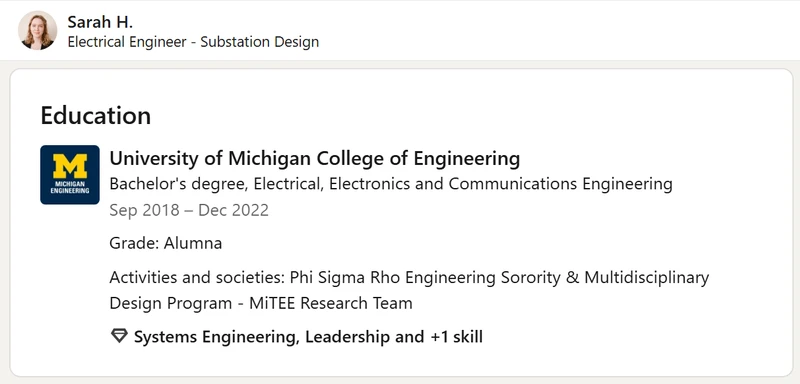Viewport: 800px width, 384px height.
Task: Click the diamond skills icon
Action: coord(119,336)
